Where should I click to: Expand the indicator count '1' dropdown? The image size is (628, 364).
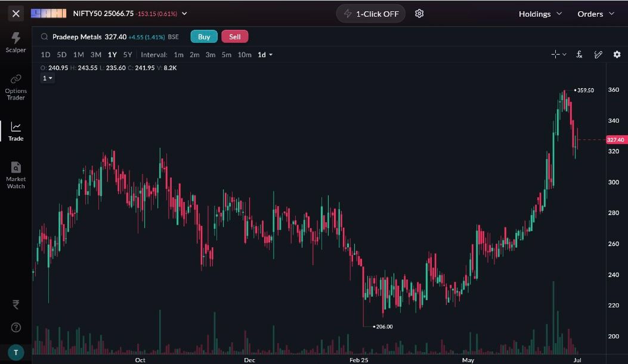47,79
